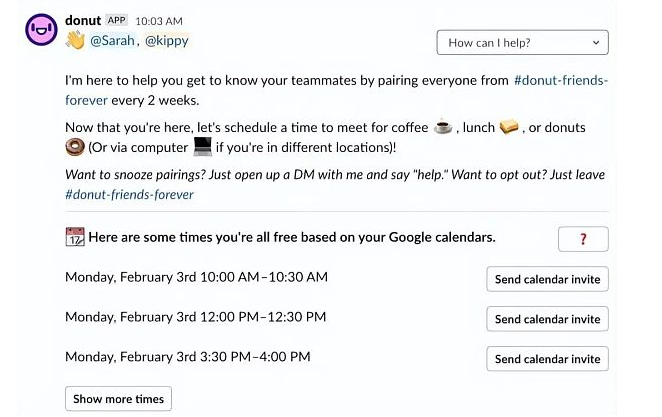This screenshot has height=417, width=662.
Task: Click the coffee cup emoji
Action: click(443, 127)
